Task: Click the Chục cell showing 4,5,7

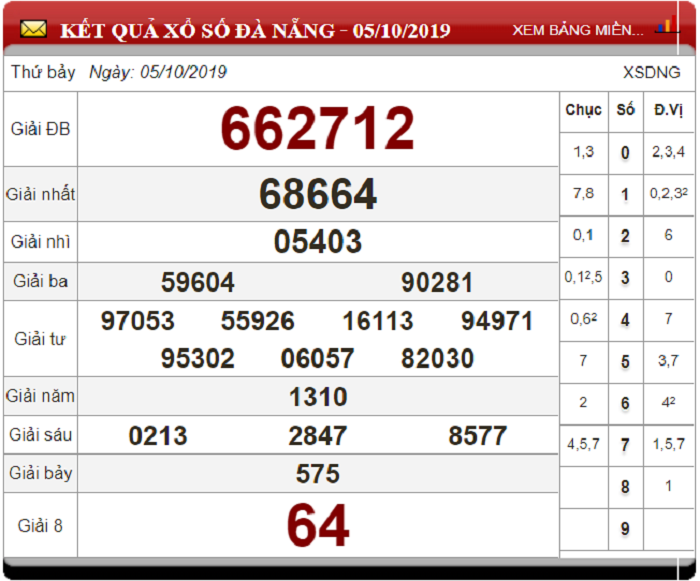Action: pos(583,444)
